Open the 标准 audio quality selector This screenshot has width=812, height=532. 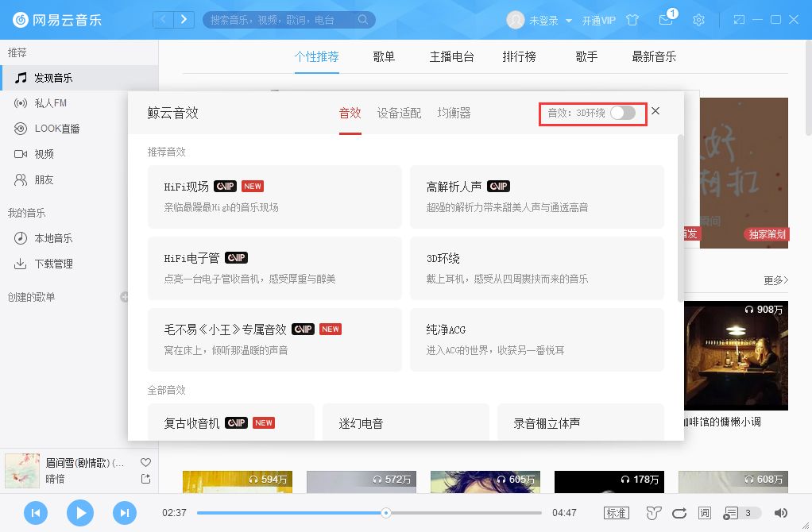click(617, 513)
